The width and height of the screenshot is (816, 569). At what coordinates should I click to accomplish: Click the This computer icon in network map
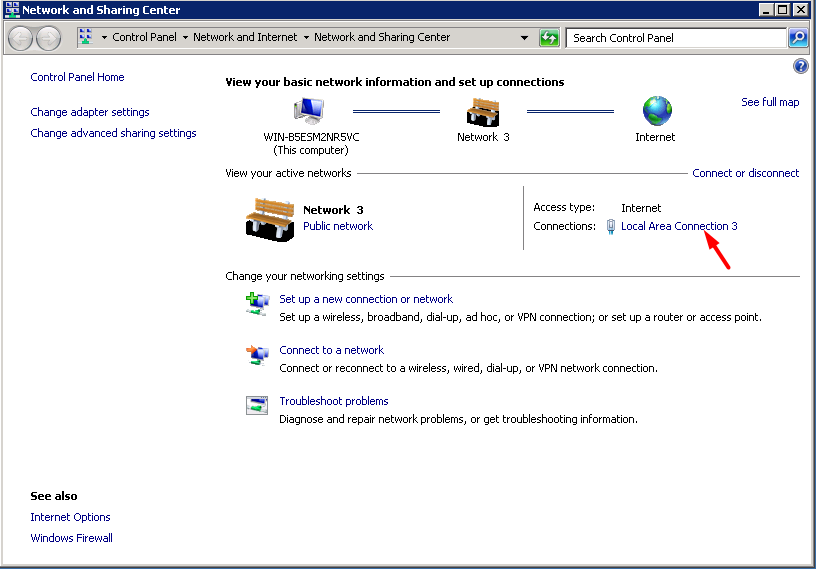pyautogui.click(x=311, y=111)
